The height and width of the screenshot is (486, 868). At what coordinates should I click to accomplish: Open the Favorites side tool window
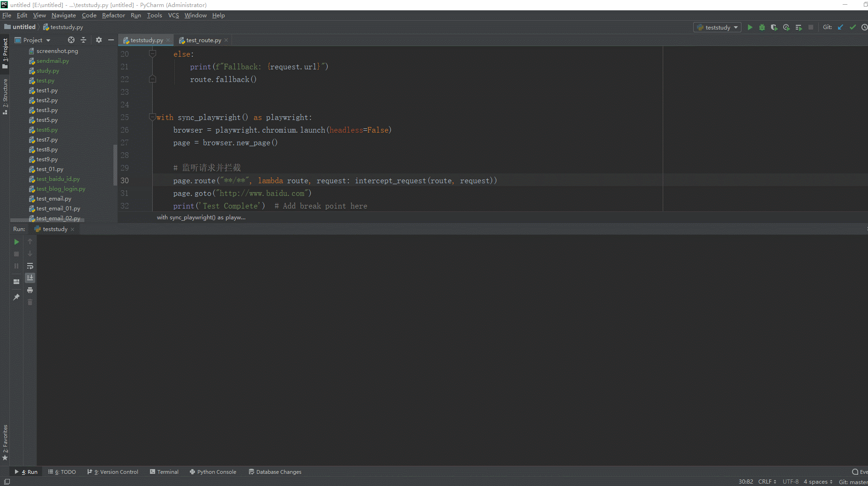5,442
